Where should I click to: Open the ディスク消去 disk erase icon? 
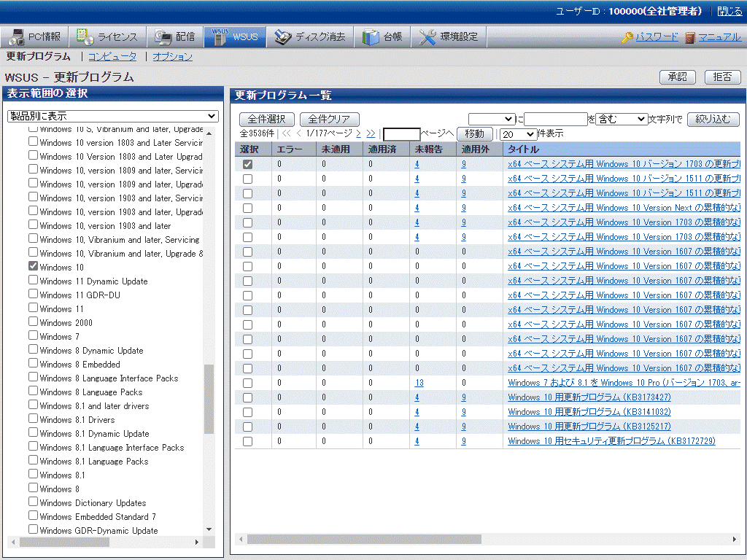click(x=282, y=37)
